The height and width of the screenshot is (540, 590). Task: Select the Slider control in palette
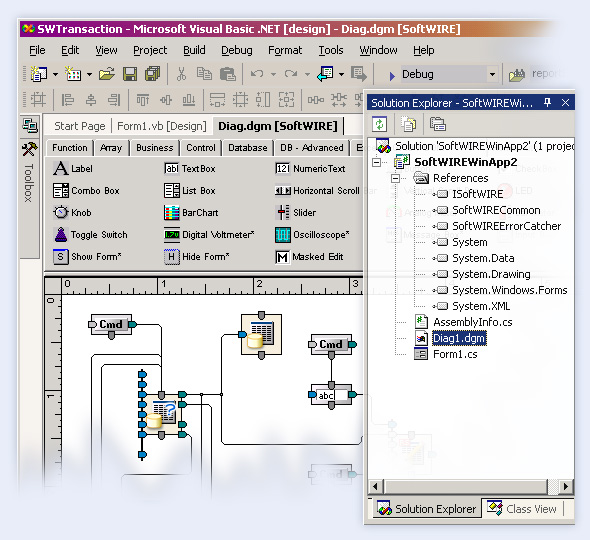pos(296,213)
